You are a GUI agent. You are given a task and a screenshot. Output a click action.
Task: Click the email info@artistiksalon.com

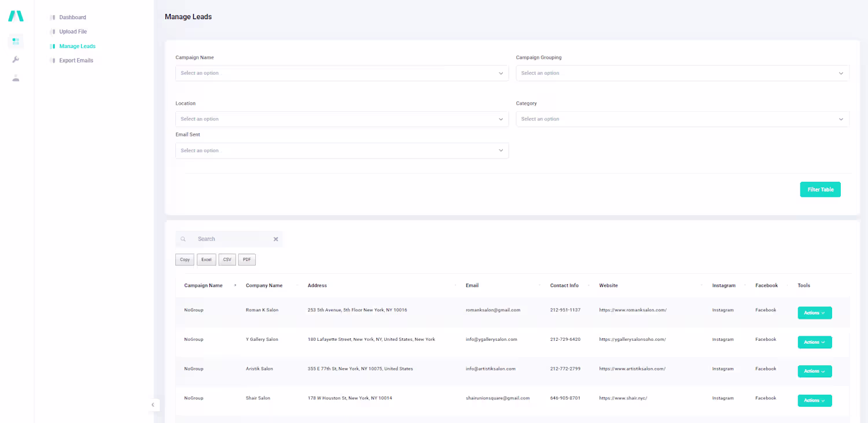click(491, 369)
